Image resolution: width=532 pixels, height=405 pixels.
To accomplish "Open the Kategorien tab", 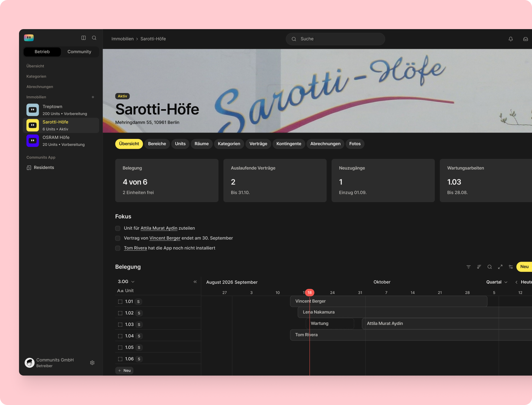I will 229,144.
